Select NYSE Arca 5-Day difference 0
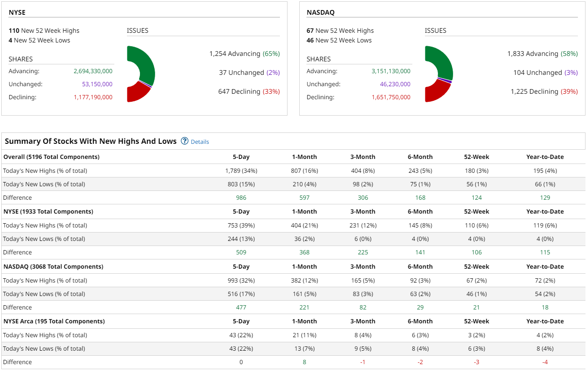The image size is (588, 378). click(x=241, y=362)
